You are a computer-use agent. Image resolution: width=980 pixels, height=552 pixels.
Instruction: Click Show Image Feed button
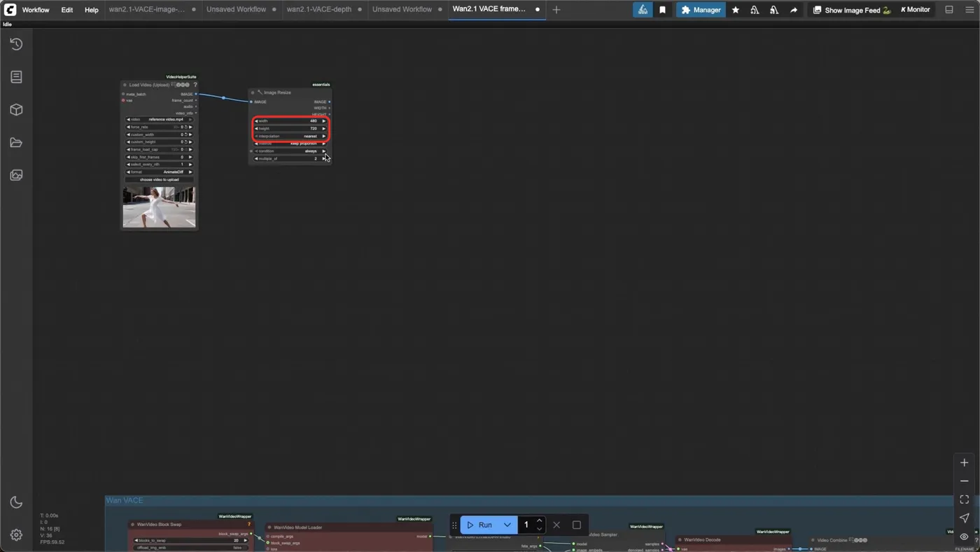point(851,10)
